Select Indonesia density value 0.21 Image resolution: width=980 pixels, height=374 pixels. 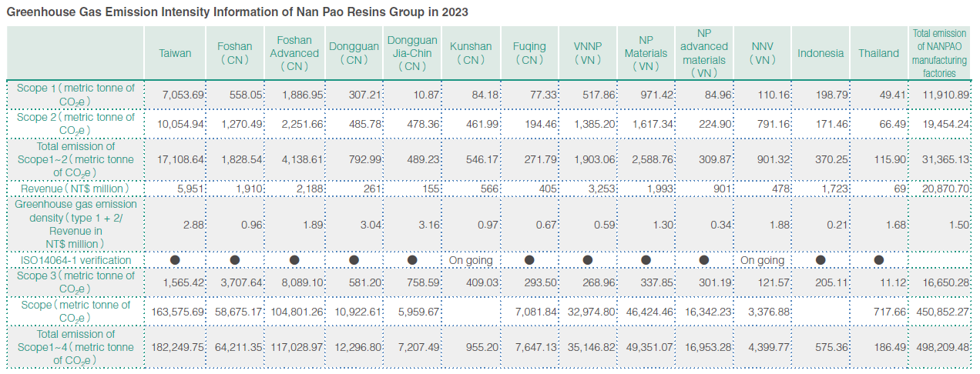click(838, 224)
